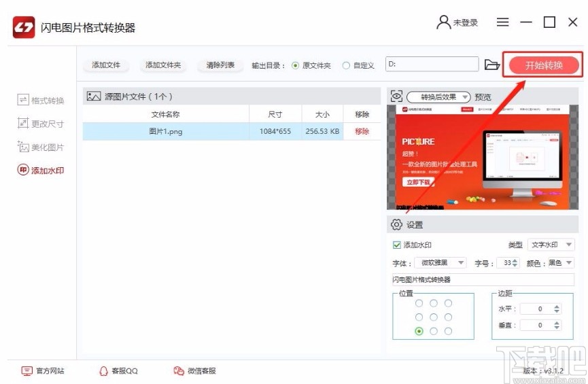Click the 256.53 KB size cell
Screen dimensions: 588x384
pos(322,131)
